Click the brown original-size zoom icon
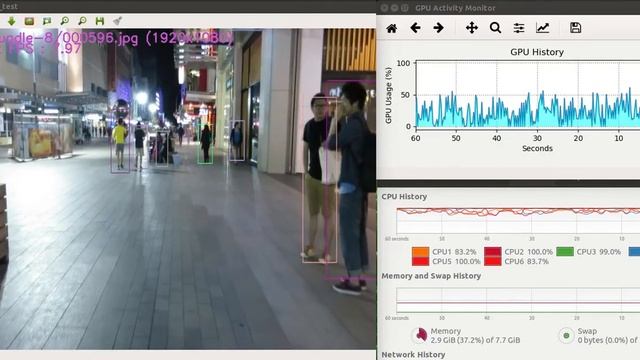The width and height of the screenshot is (640, 360). 29,21
